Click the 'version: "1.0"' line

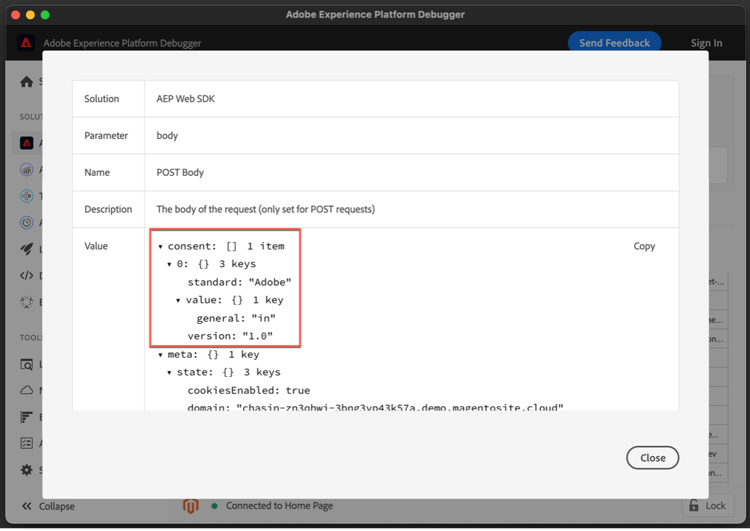coord(230,336)
